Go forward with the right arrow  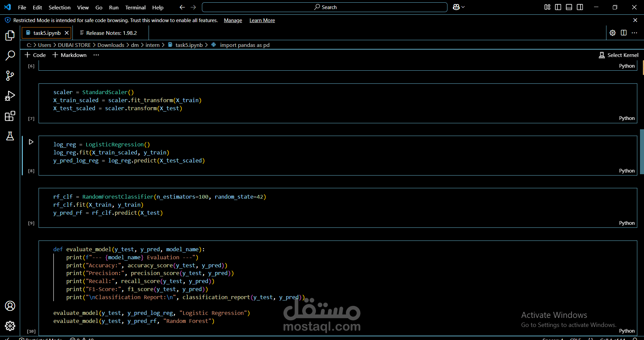click(193, 7)
